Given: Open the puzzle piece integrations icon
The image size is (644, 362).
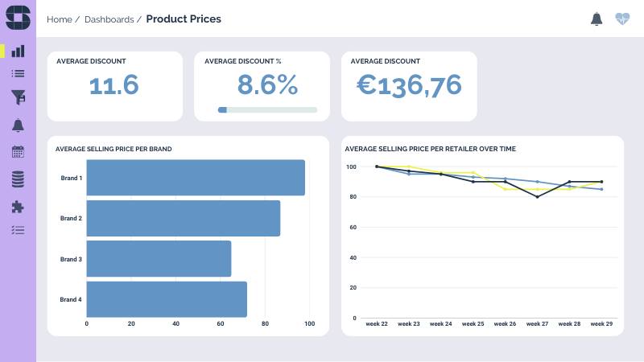Looking at the screenshot, I should (18, 207).
